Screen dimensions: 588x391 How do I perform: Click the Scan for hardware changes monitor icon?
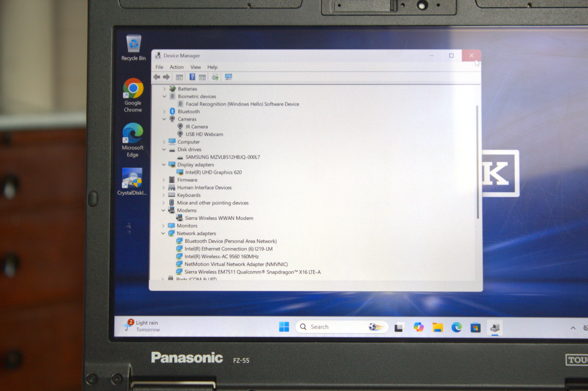coord(228,77)
